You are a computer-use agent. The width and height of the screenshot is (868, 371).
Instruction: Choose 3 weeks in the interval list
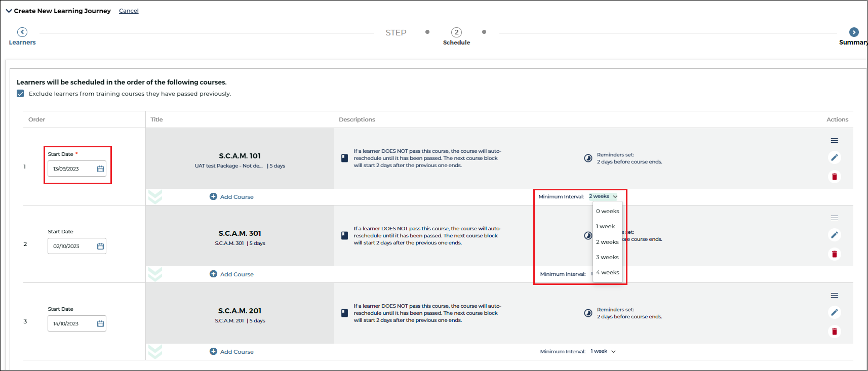607,258
